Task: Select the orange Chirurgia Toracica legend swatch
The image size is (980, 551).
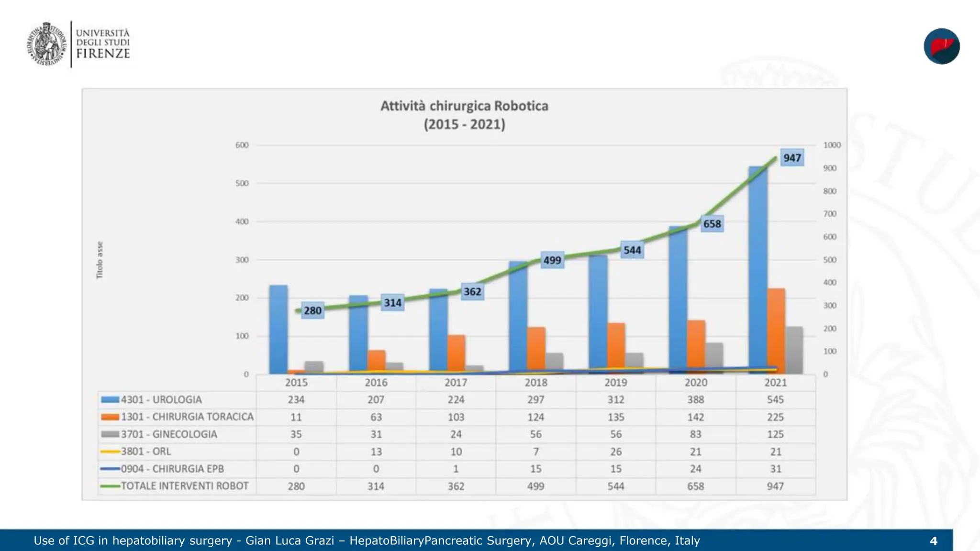Action: click(x=110, y=417)
